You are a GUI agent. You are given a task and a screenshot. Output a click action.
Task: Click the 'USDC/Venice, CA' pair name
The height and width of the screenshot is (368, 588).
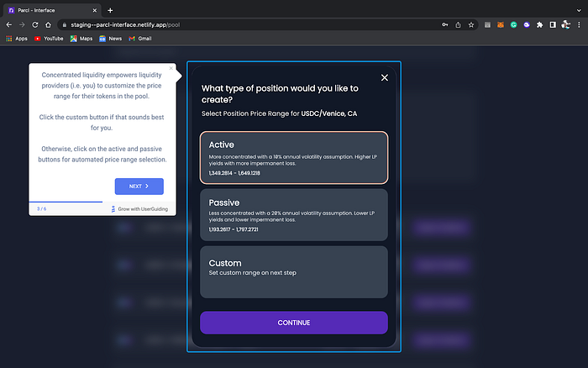(x=329, y=113)
